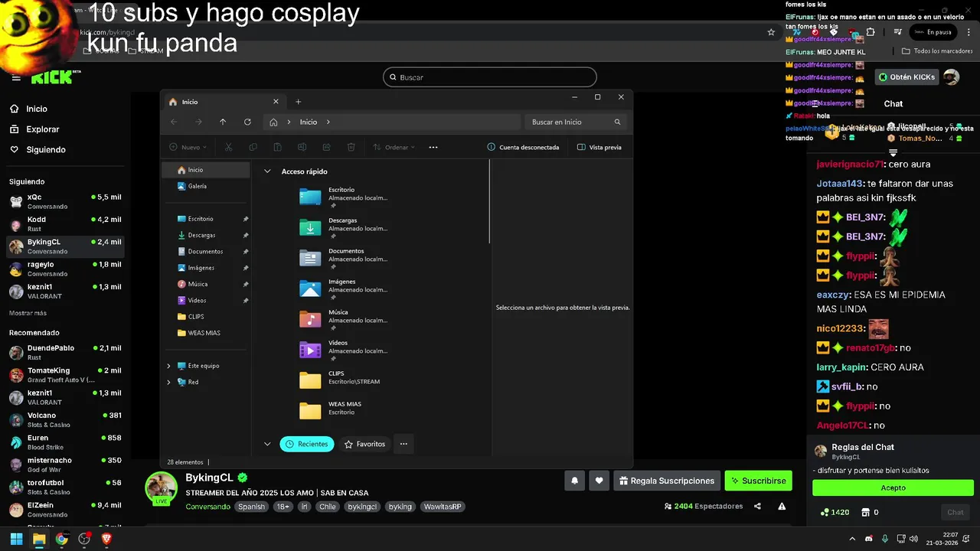Open the WEAS MIAS folder in Acceso rápido
Screen dimensions: 980x551
[x=330, y=409]
